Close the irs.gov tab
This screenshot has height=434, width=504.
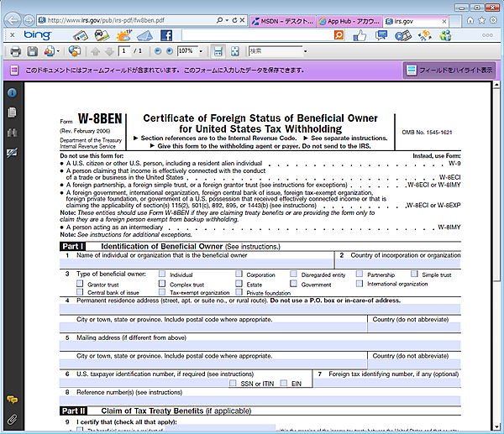coord(444,22)
